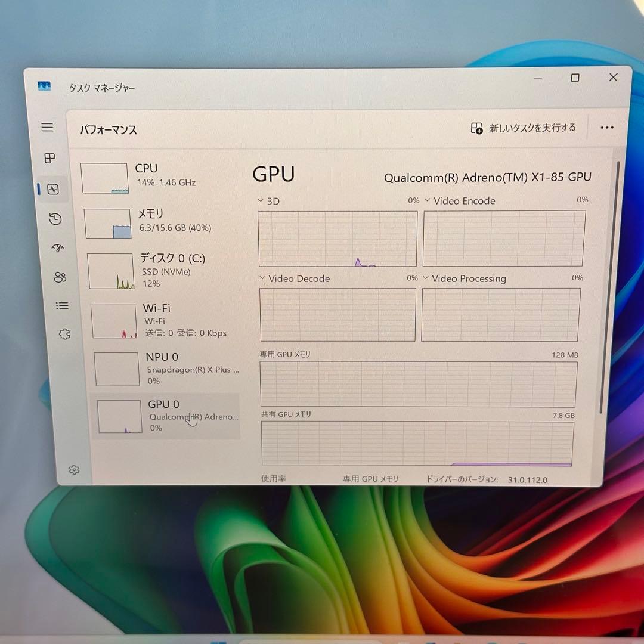Viewport: 644px width, 644px height.
Task: Switch to the Processes page icon
Action: 50,158
